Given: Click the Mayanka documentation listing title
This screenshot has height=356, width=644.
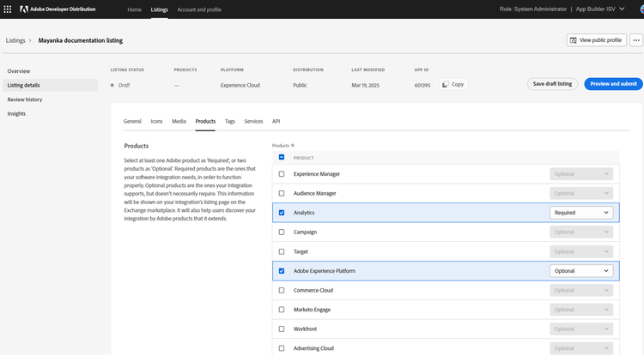Looking at the screenshot, I should point(81,40).
